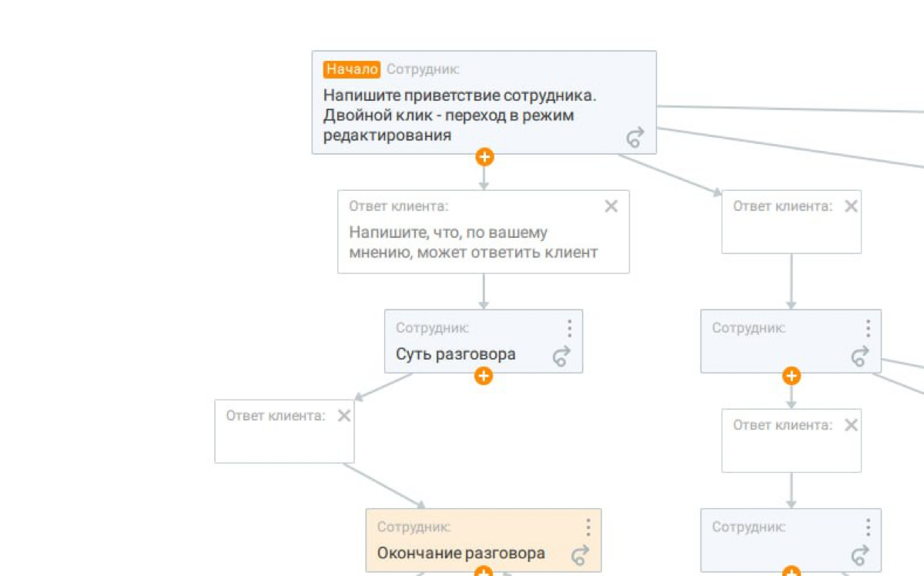This screenshot has width=924, height=576.
Task: Click the client answer placeholder text field
Action: [x=474, y=243]
